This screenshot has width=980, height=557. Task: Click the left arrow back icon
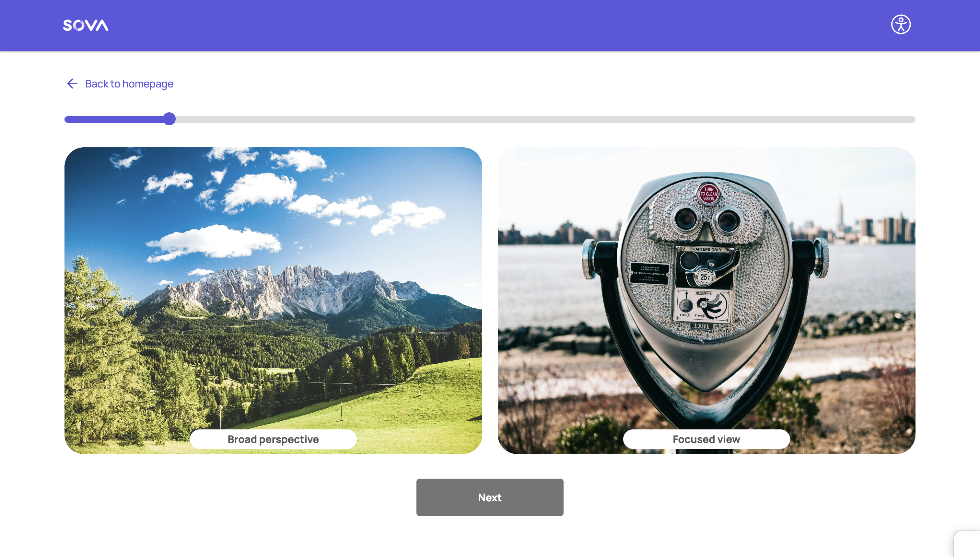pos(72,84)
